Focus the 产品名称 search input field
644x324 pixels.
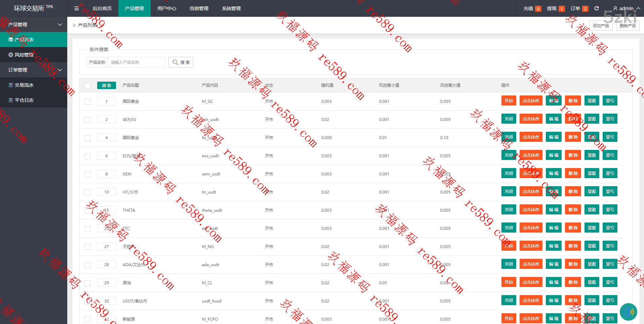pyautogui.click(x=136, y=62)
